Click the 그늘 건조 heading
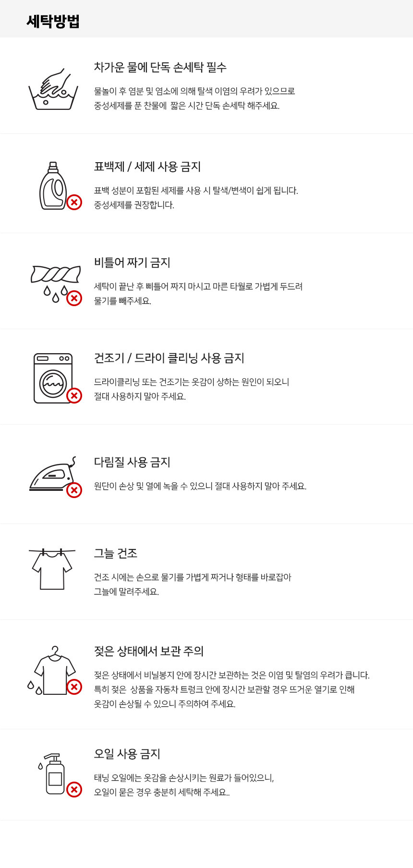 tap(115, 553)
